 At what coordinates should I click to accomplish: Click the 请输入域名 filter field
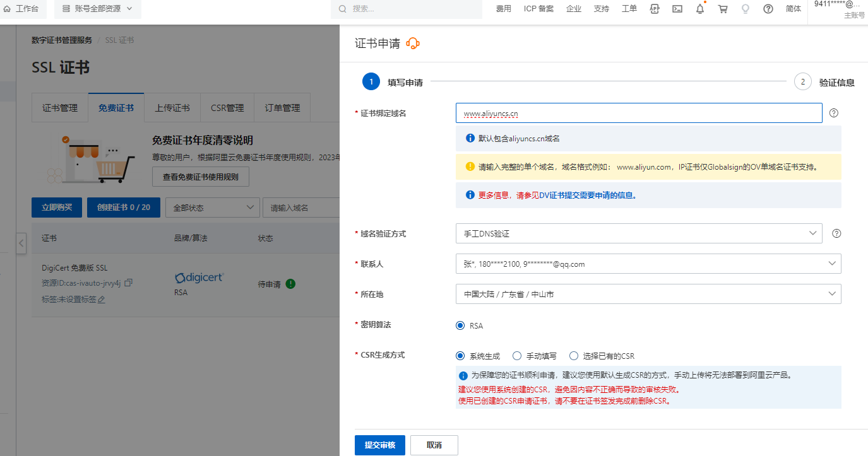(x=301, y=208)
